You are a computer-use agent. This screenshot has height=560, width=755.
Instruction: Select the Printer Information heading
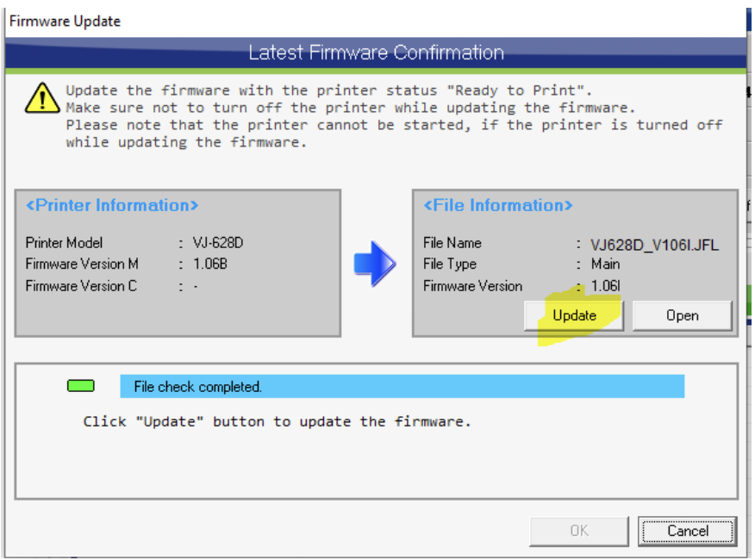pos(112,205)
